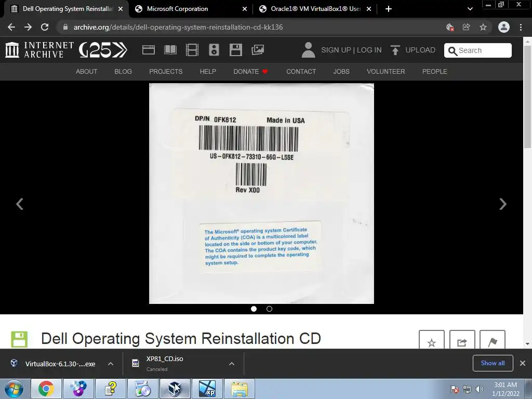The width and height of the screenshot is (532, 399).
Task: Click the CD sleeve scan image
Action: [262, 193]
